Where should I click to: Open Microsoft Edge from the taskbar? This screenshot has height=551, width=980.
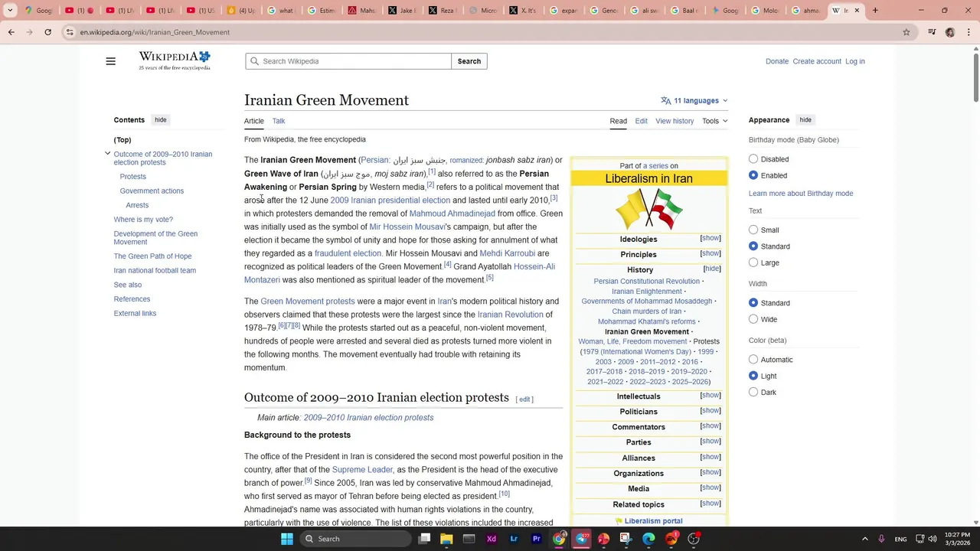tap(649, 539)
